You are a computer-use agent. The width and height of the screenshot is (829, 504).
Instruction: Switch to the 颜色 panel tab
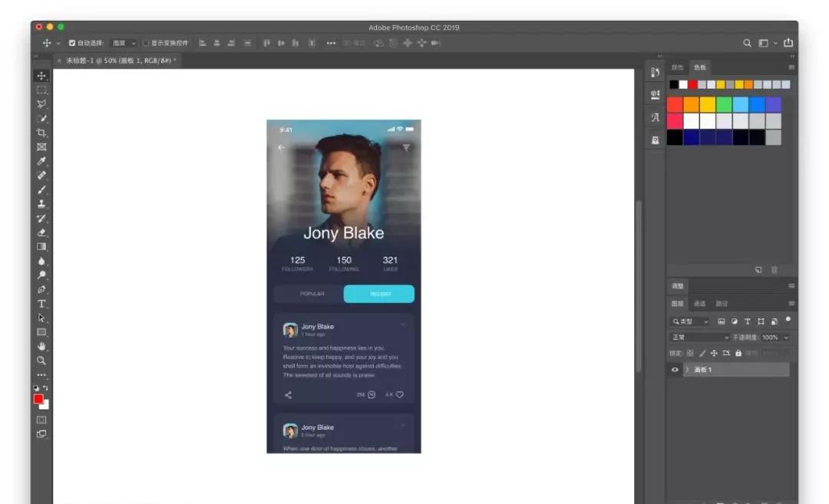[x=678, y=68]
